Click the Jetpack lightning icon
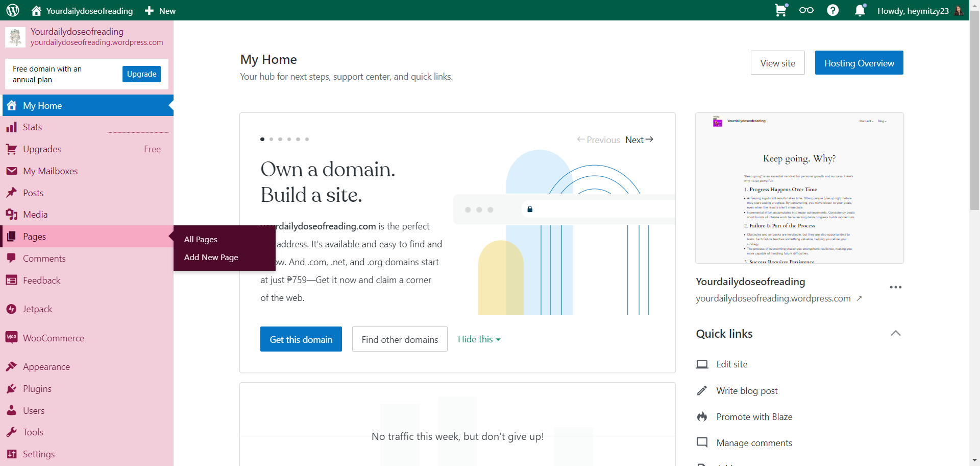Screen dimensions: 980x466 (11, 309)
